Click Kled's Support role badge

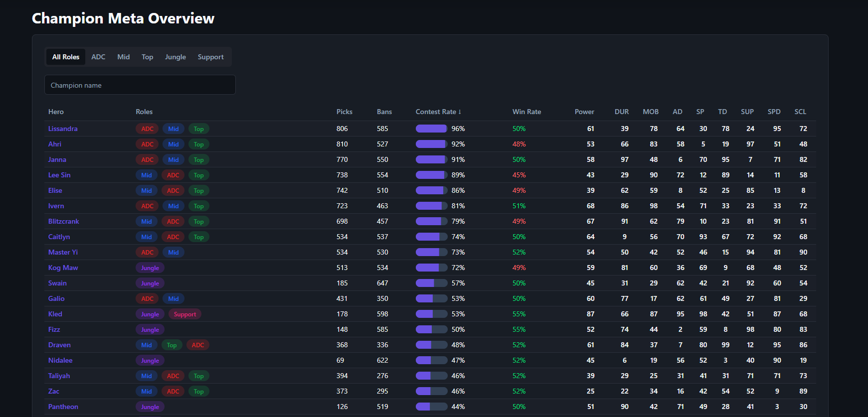click(184, 314)
